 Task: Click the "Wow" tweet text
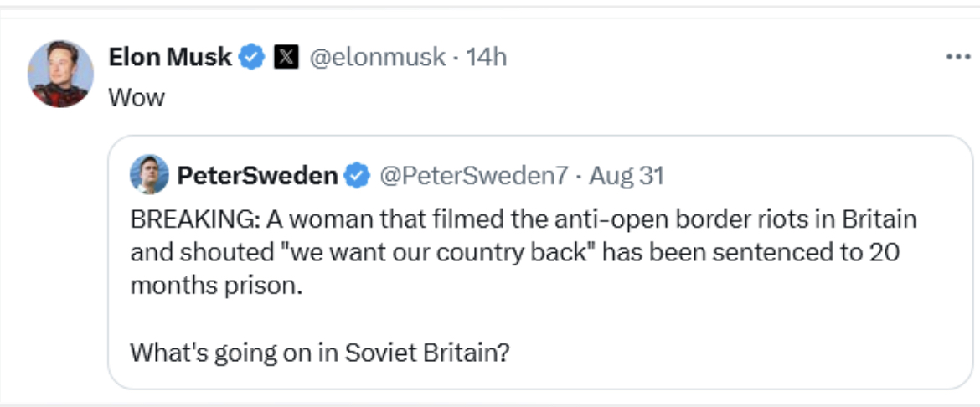pos(137,97)
